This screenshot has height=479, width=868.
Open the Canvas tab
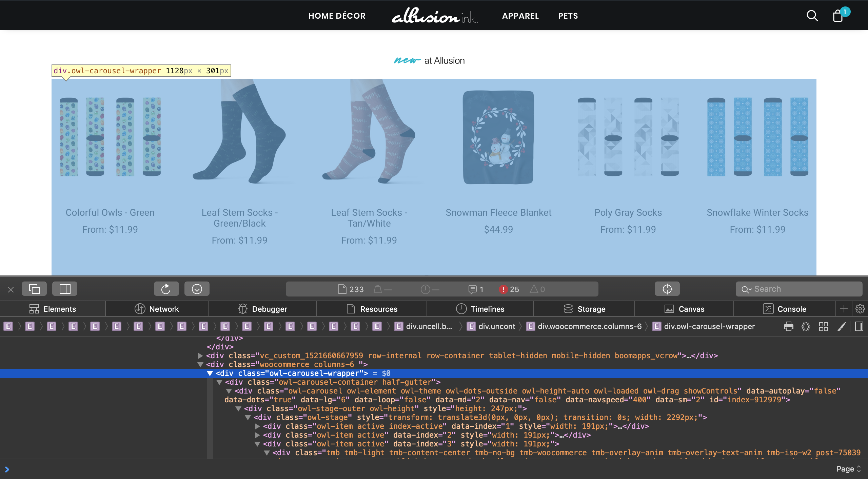(x=684, y=309)
